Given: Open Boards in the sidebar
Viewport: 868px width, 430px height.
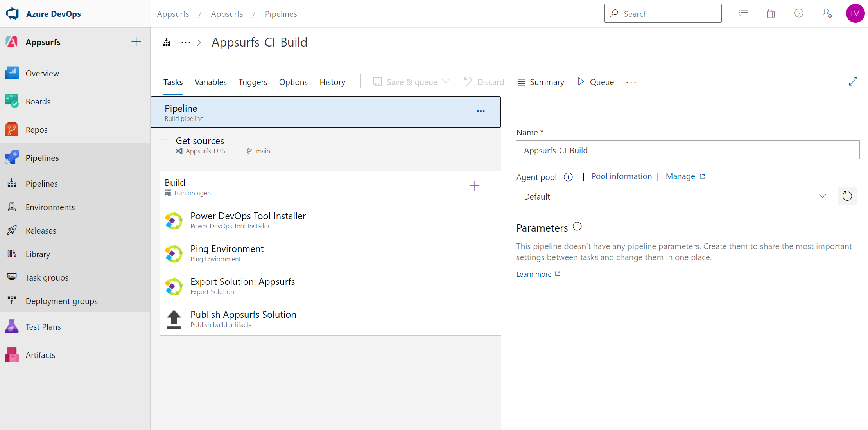Looking at the screenshot, I should tap(75, 102).
